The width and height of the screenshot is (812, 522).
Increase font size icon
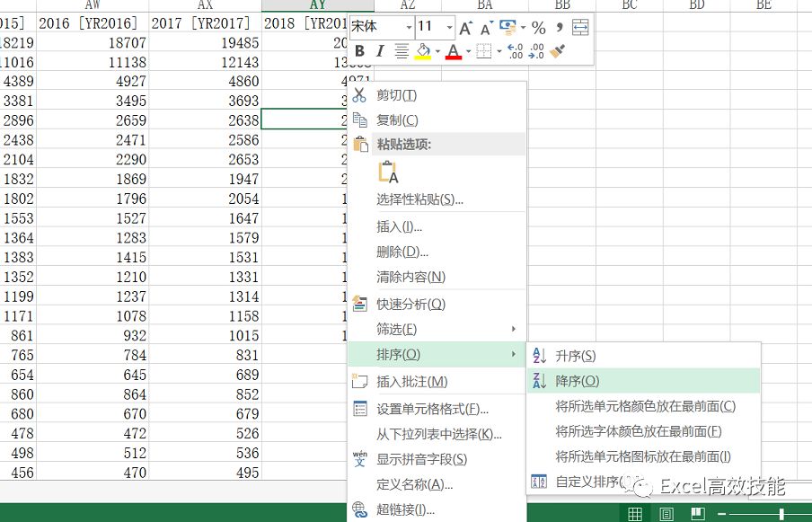tap(466, 28)
